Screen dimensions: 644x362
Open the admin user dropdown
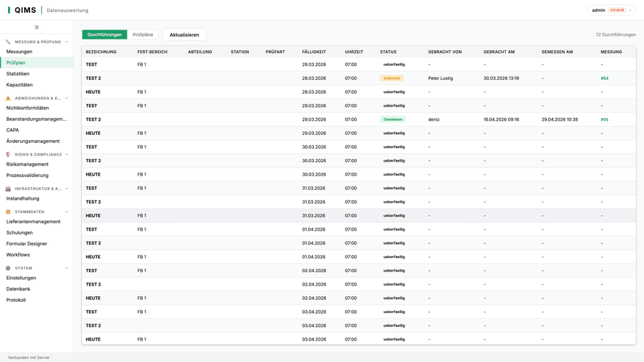[611, 10]
